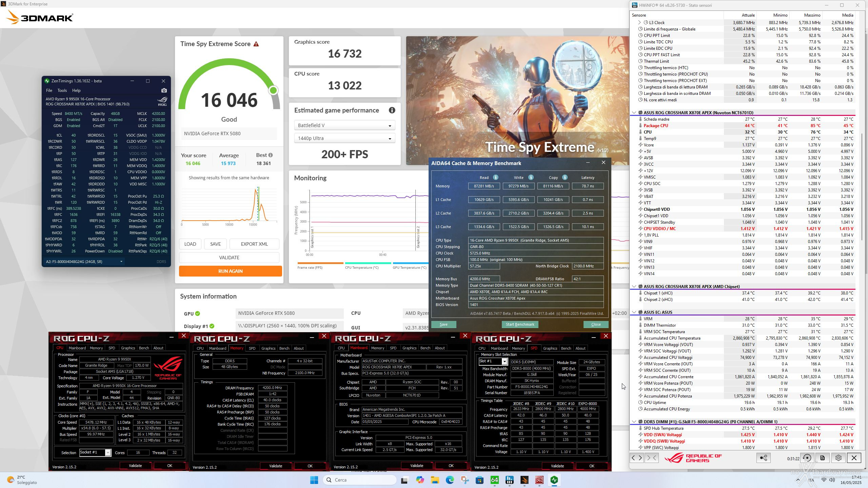The height and width of the screenshot is (488, 868).
Task: Click the EXPORT XML button
Action: [x=254, y=244]
